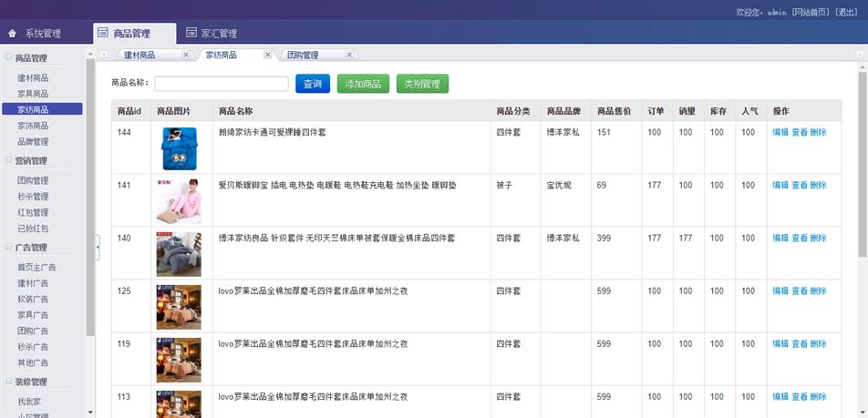Click 查看 for product 113
The image size is (868, 418).
pyautogui.click(x=800, y=396)
